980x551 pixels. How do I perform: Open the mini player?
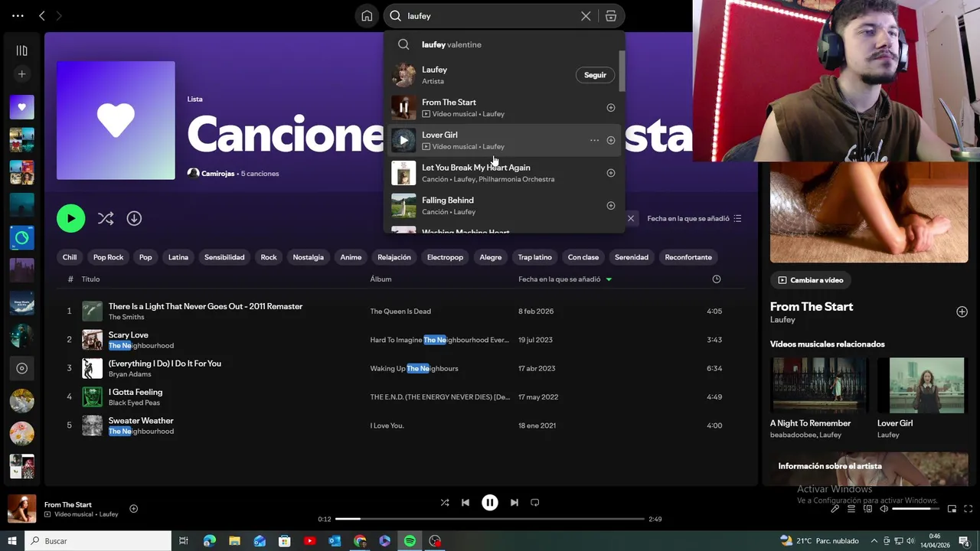(x=952, y=509)
